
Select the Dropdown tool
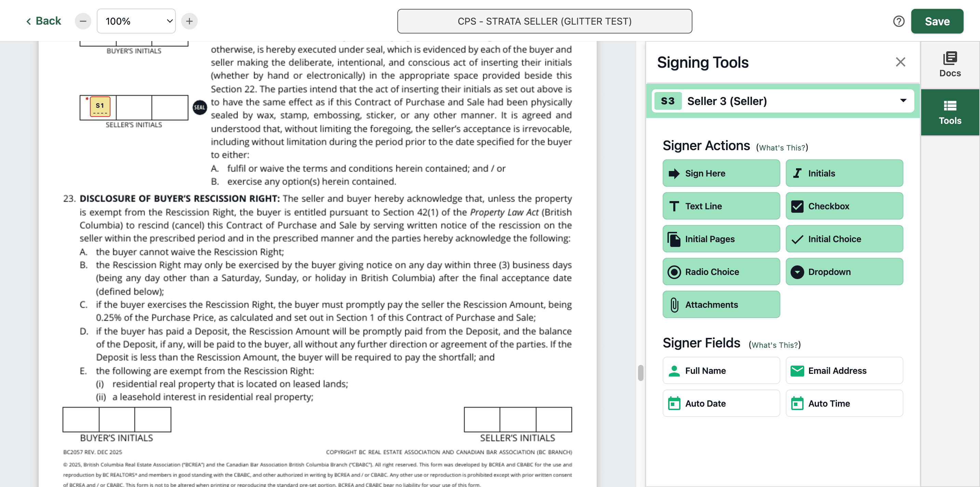click(x=844, y=272)
